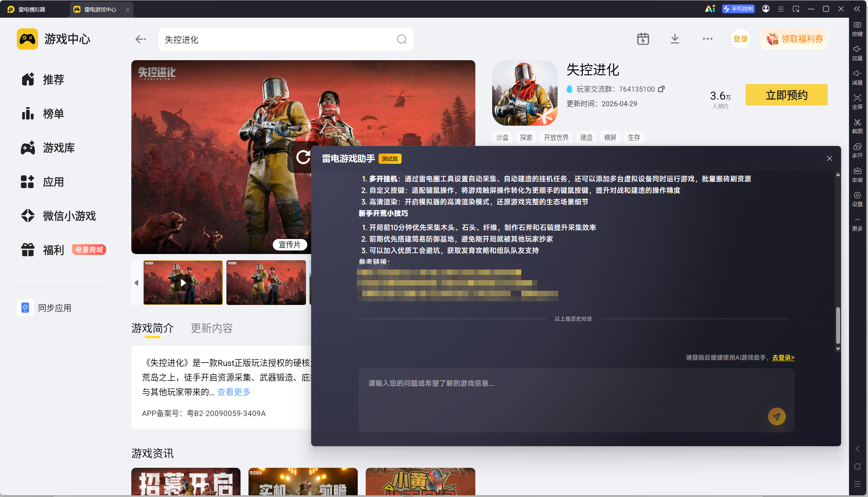Replay the trailer with reload icon

tap(303, 157)
